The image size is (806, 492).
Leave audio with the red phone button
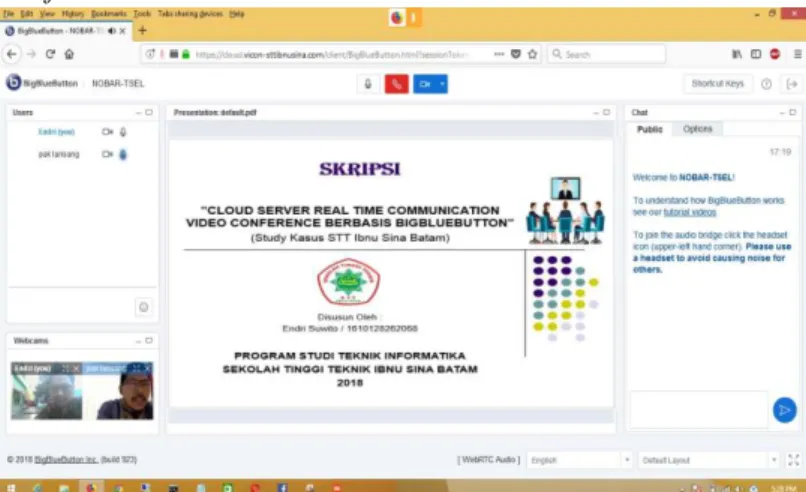pos(396,84)
